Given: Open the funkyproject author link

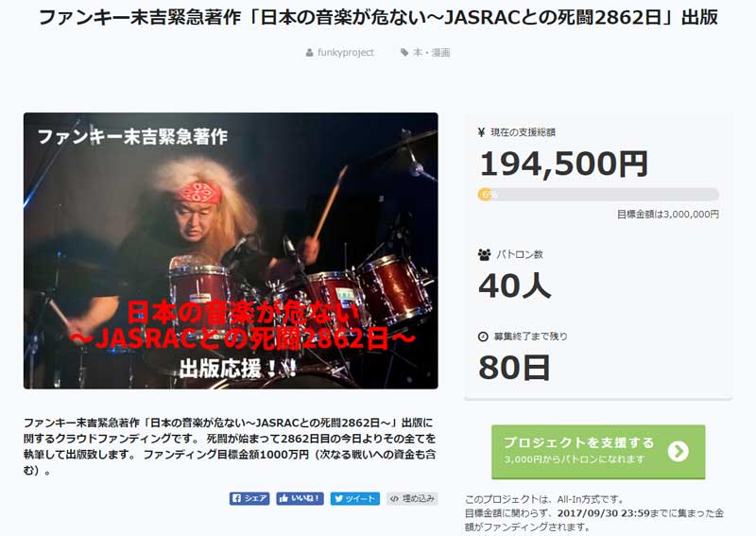Looking at the screenshot, I should (x=345, y=53).
